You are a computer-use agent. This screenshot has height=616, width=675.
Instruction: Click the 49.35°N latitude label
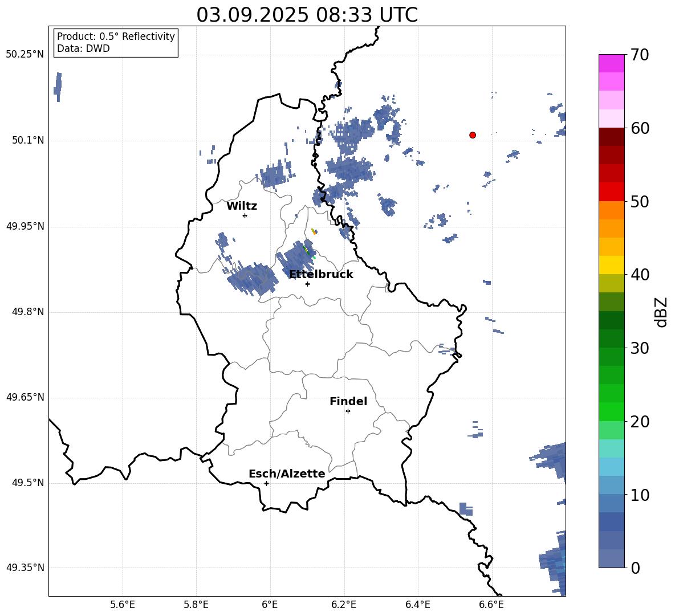(25, 568)
